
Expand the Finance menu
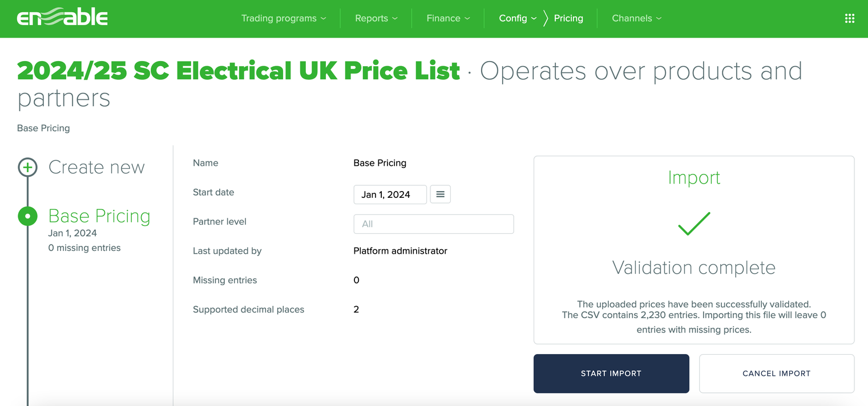pyautogui.click(x=448, y=18)
